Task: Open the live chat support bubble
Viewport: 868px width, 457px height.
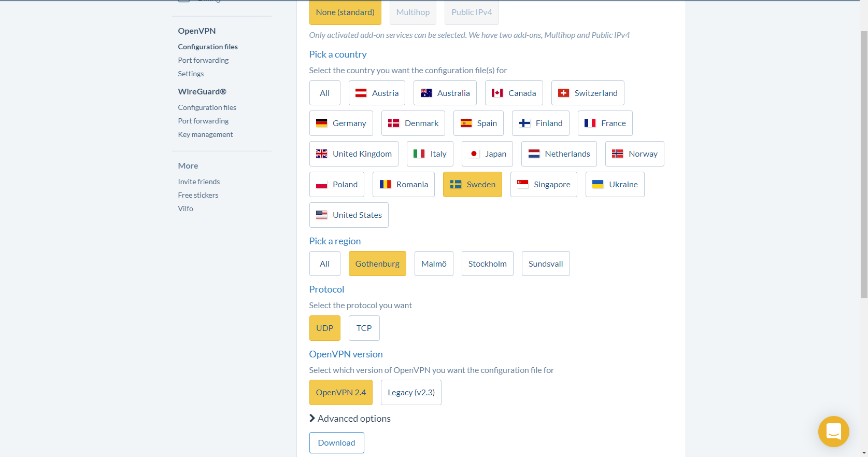Action: pyautogui.click(x=833, y=431)
